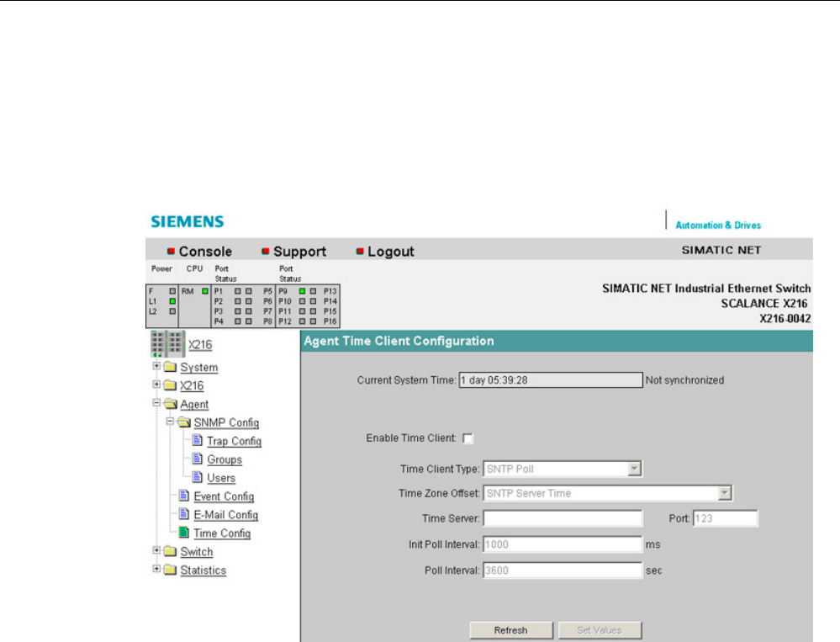Click the Port field showing 123
The height and width of the screenshot is (642, 840).
tap(726, 518)
